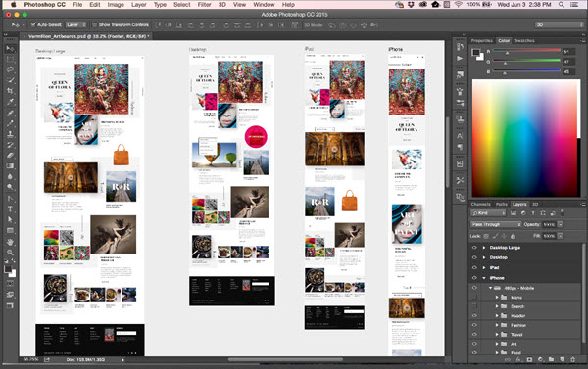
Task: Select the Eyedropper tool
Action: [10, 101]
